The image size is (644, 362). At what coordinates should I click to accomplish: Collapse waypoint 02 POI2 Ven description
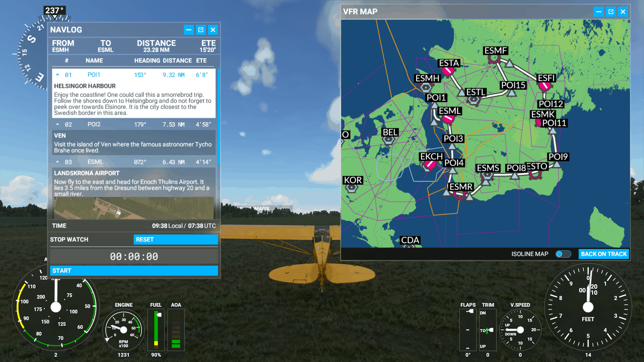tap(58, 124)
